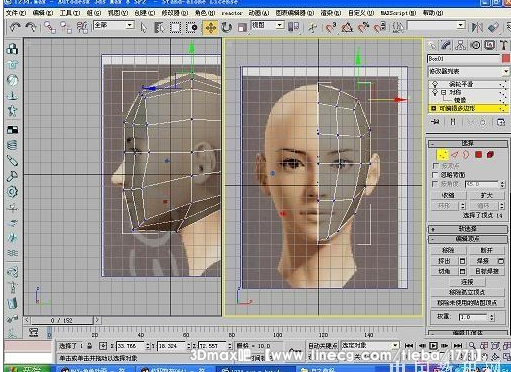The width and height of the screenshot is (511, 372).
Task: Toggle lightbulb of 对称 modifier in stack
Action: tap(435, 92)
